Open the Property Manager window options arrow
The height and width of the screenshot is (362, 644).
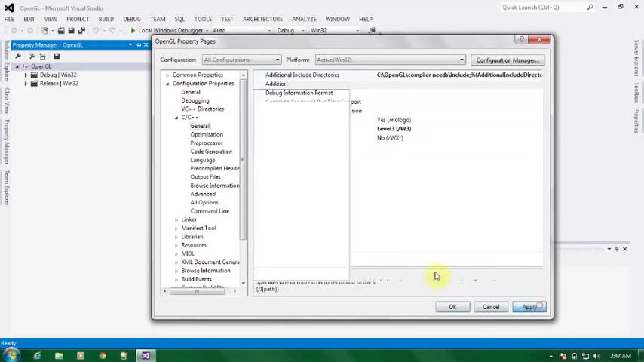pos(130,44)
